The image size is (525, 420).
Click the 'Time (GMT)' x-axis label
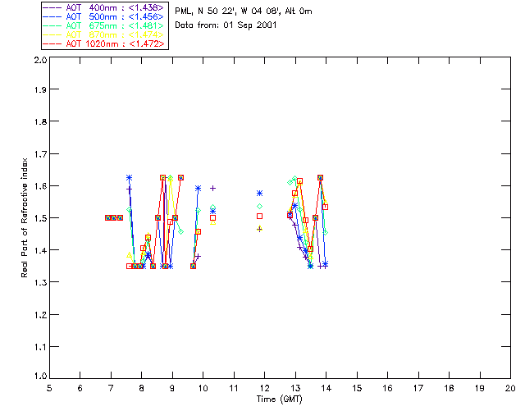point(279,399)
